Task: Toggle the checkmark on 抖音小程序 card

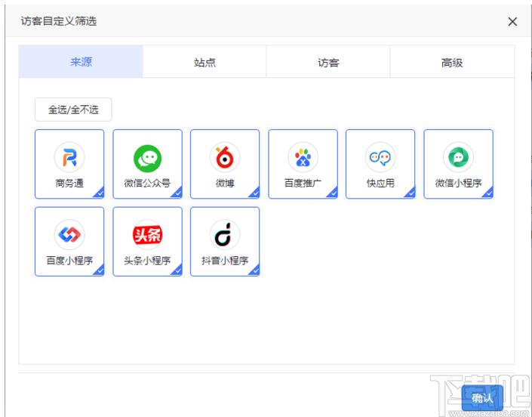Action: (254, 271)
